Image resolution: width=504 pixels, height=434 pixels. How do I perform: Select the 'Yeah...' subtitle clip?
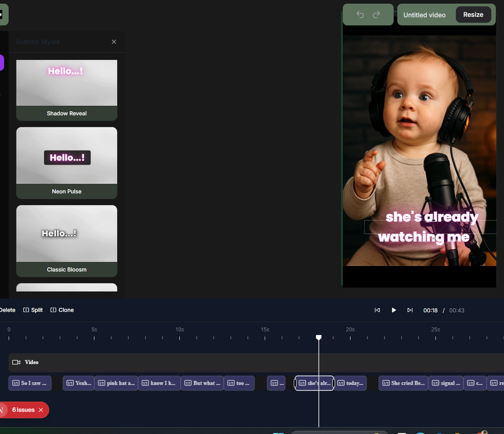pos(79,383)
